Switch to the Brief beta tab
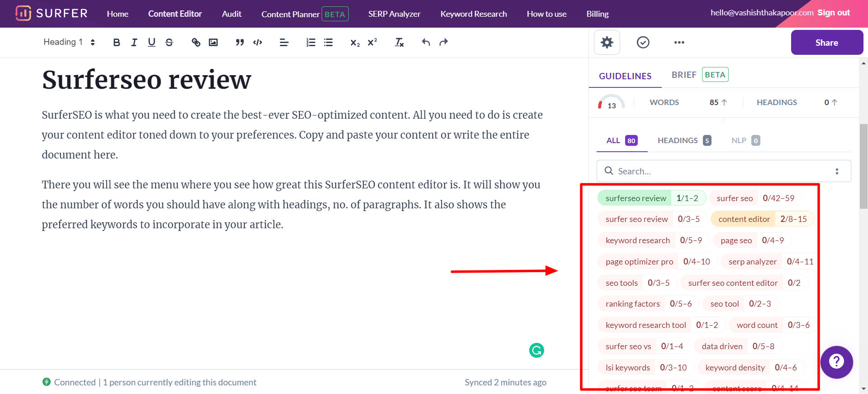This screenshot has width=868, height=394. (x=700, y=75)
